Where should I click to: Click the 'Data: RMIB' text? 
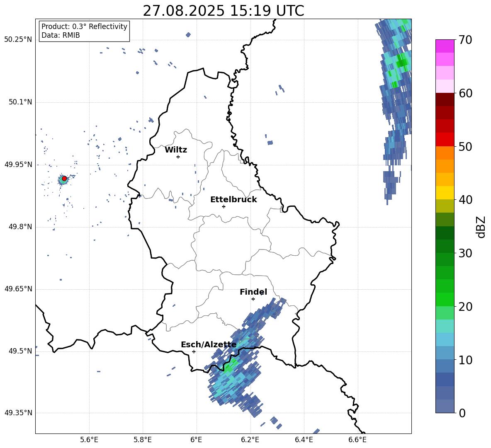(61, 35)
